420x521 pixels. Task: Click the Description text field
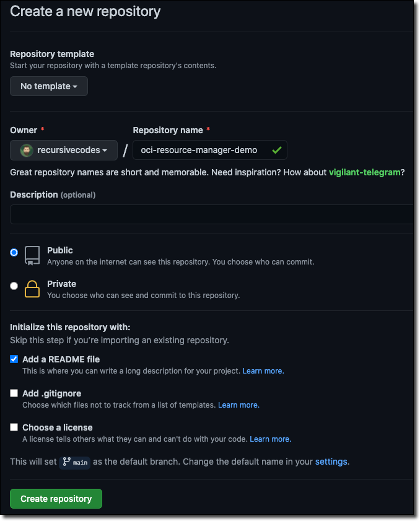coord(211,214)
